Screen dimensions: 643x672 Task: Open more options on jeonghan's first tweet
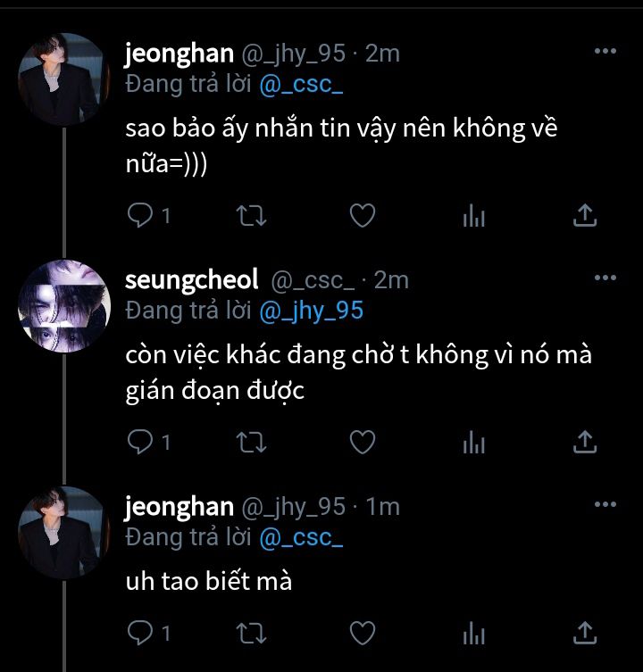click(605, 52)
